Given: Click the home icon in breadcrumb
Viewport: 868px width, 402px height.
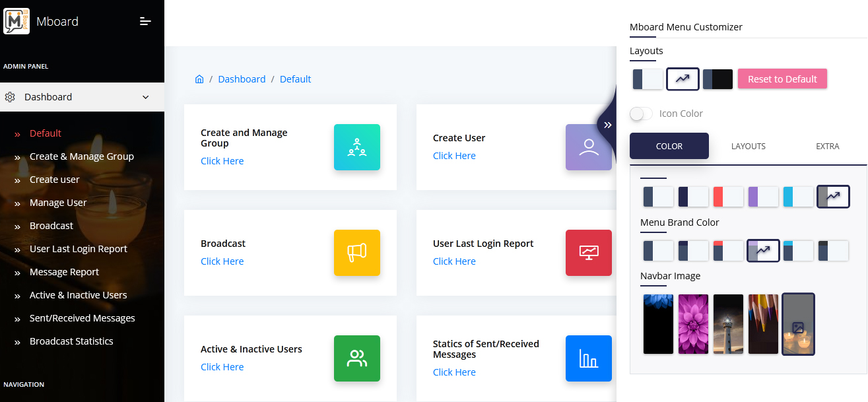Looking at the screenshot, I should click(x=199, y=79).
